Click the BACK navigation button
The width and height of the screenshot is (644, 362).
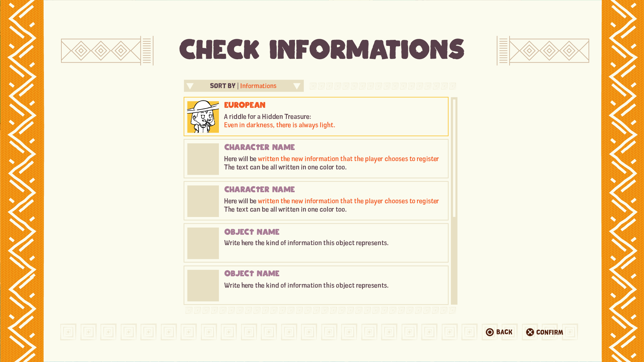[x=499, y=332]
